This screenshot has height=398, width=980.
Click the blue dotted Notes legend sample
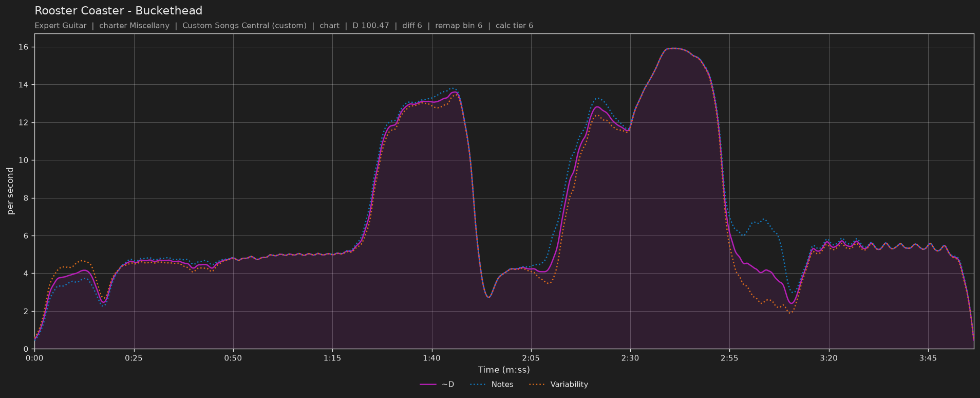coord(478,385)
